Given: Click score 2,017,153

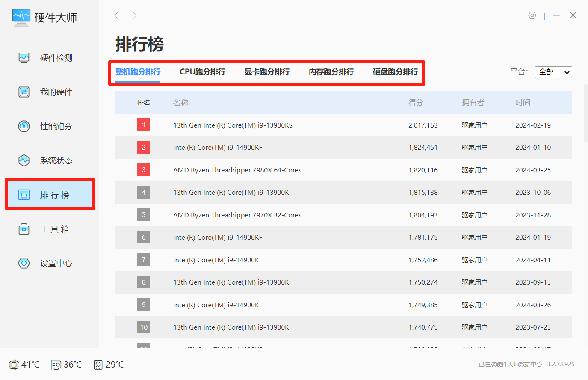Looking at the screenshot, I should (x=423, y=125).
